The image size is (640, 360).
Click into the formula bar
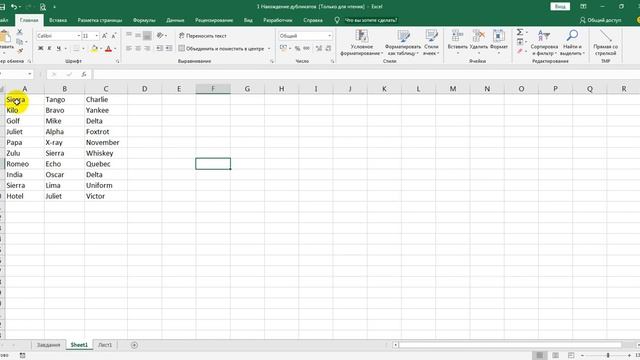(x=366, y=74)
